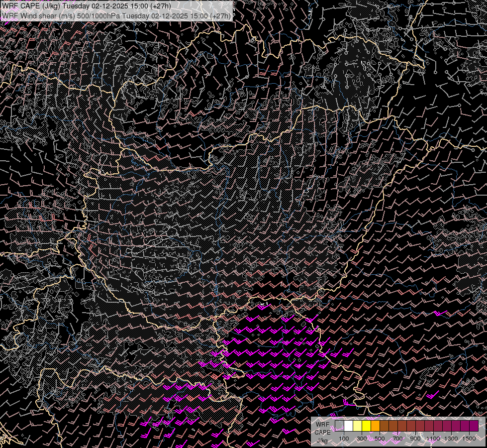The width and height of the screenshot is (487, 448).
Task: Click the J/kg unit label in legend
Action: [x=322, y=441]
